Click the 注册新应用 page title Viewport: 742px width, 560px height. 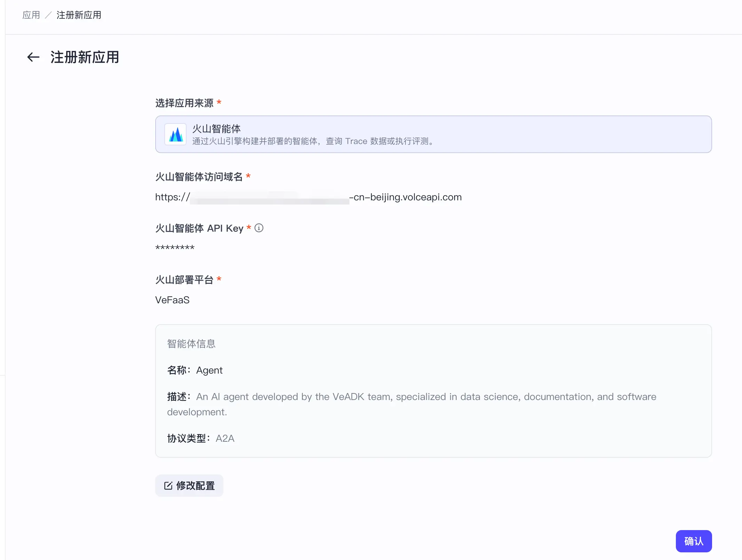[x=85, y=57]
